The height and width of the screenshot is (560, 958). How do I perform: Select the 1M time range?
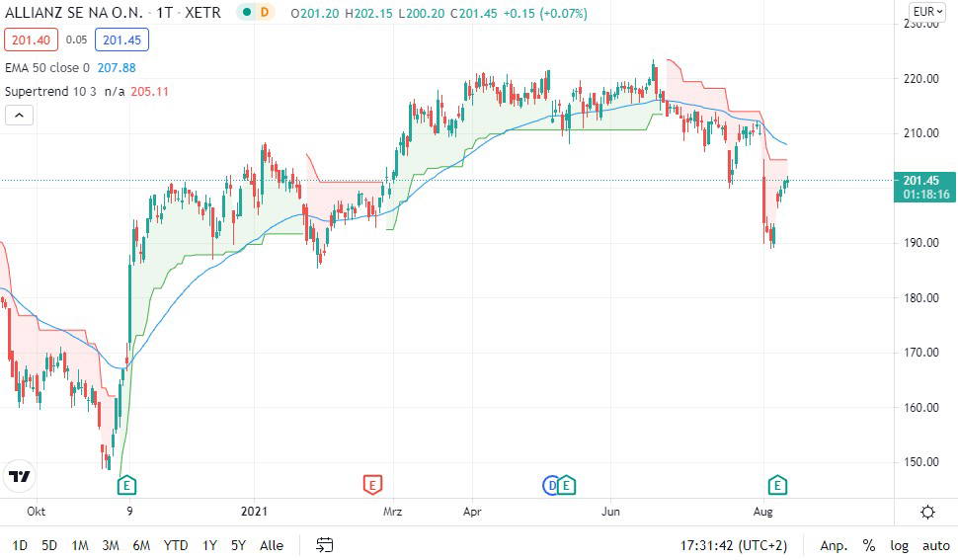coord(79,545)
